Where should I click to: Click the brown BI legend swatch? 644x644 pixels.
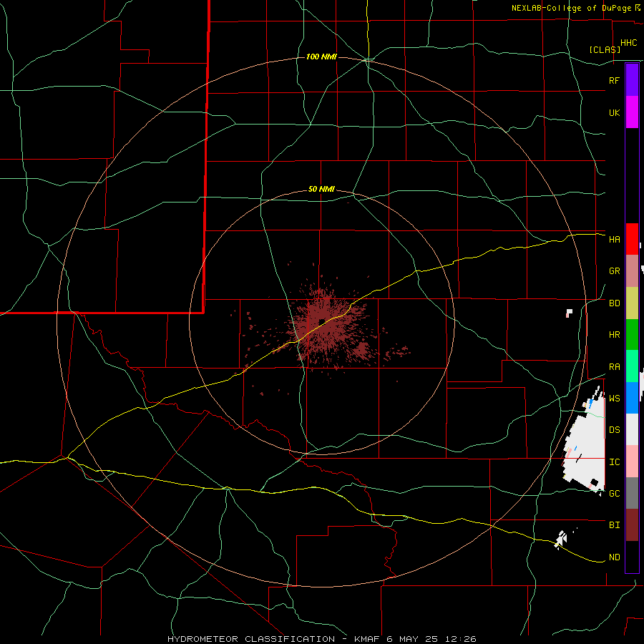pos(632,525)
